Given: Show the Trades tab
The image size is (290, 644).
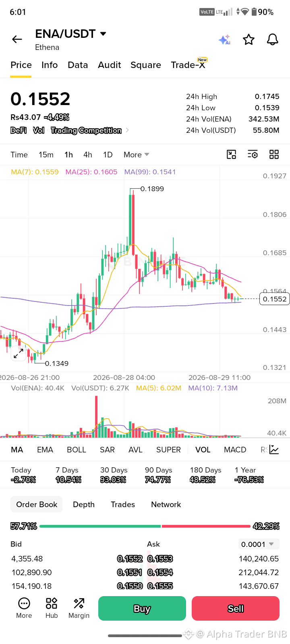Looking at the screenshot, I should click(123, 504).
